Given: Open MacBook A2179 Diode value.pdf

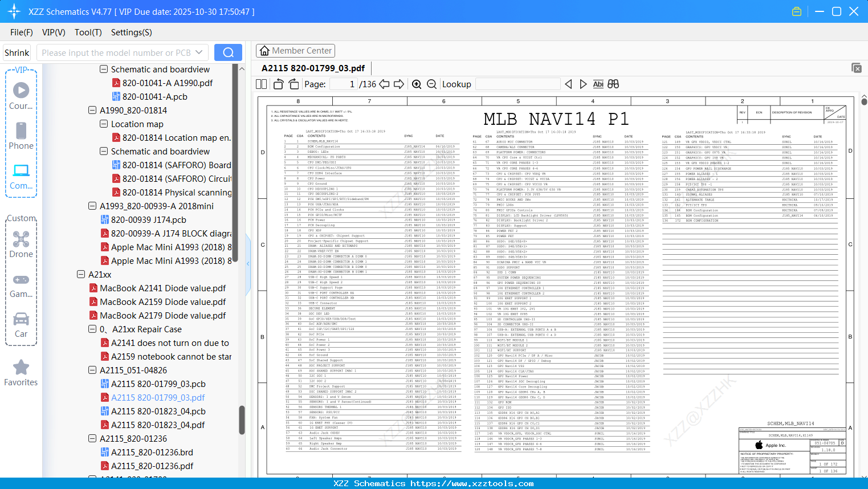Looking at the screenshot, I should tap(158, 316).
